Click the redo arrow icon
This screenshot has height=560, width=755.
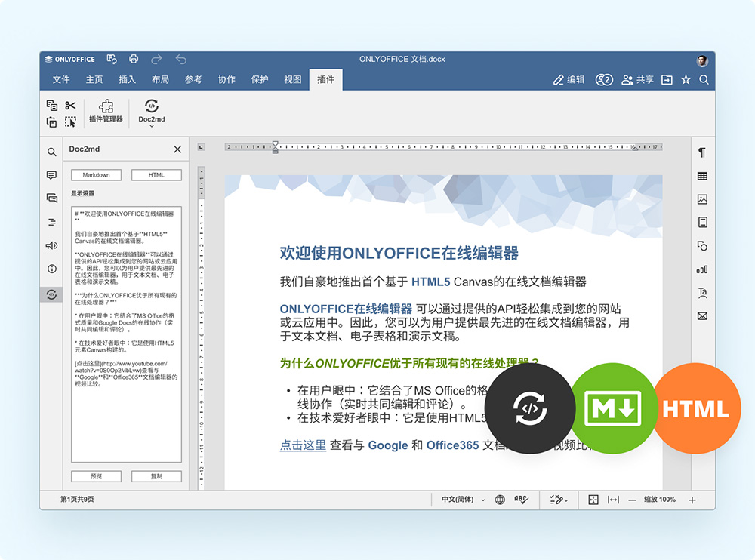(156, 59)
